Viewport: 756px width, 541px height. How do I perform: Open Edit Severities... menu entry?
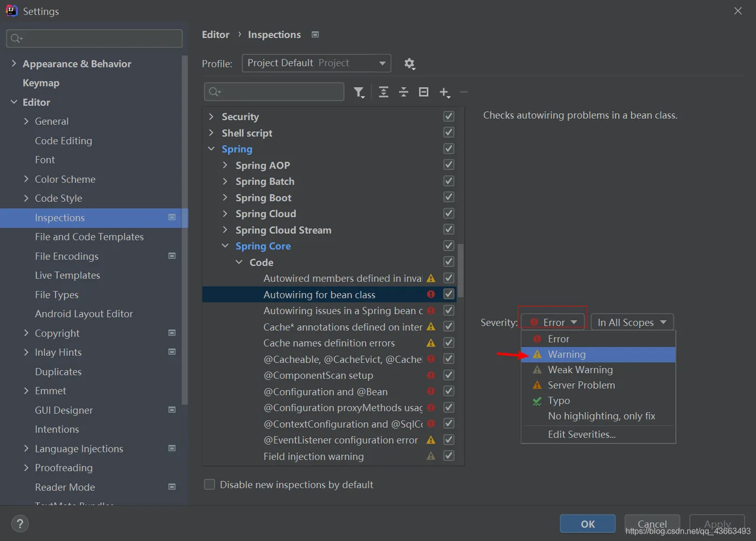(598, 434)
